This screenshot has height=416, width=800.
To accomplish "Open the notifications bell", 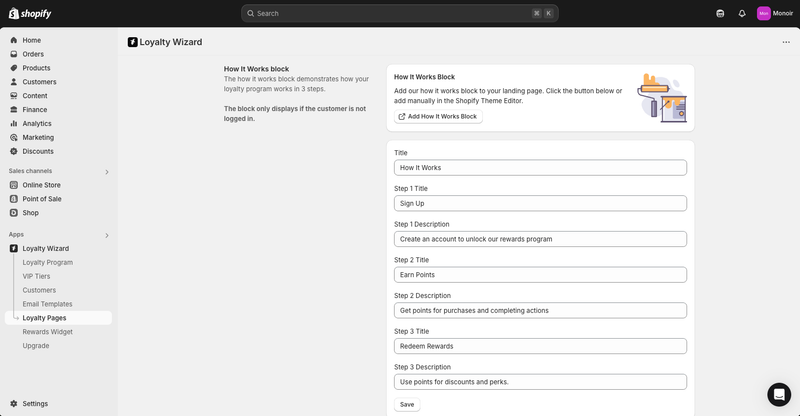I will 742,13.
